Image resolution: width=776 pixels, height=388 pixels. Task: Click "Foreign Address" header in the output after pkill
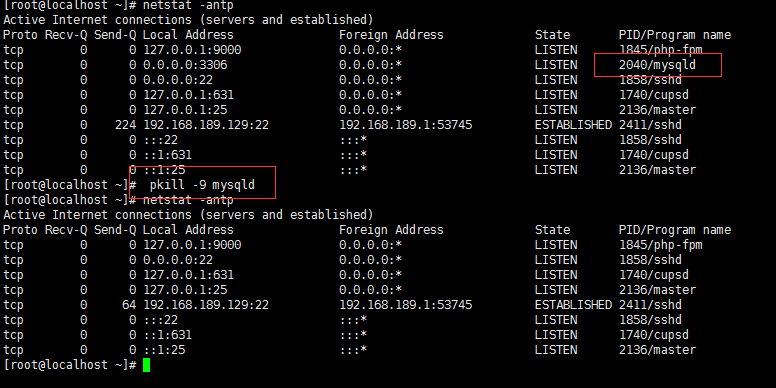(x=391, y=230)
